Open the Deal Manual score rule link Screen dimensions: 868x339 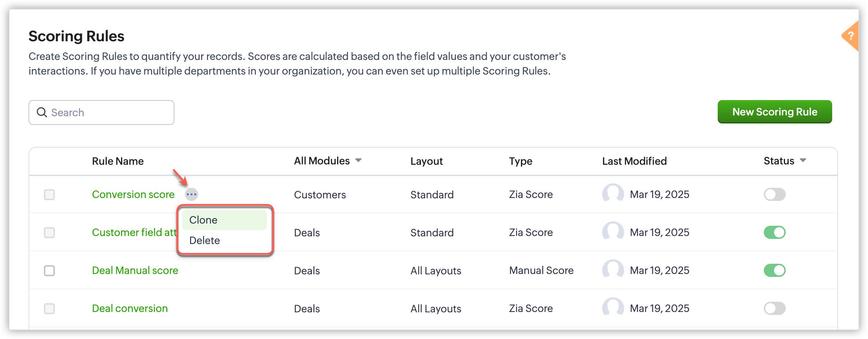[x=135, y=270]
